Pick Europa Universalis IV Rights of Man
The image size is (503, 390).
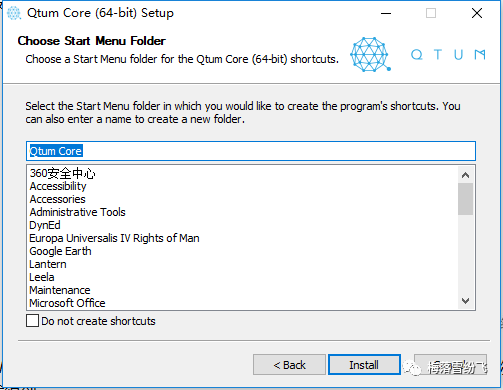click(114, 238)
